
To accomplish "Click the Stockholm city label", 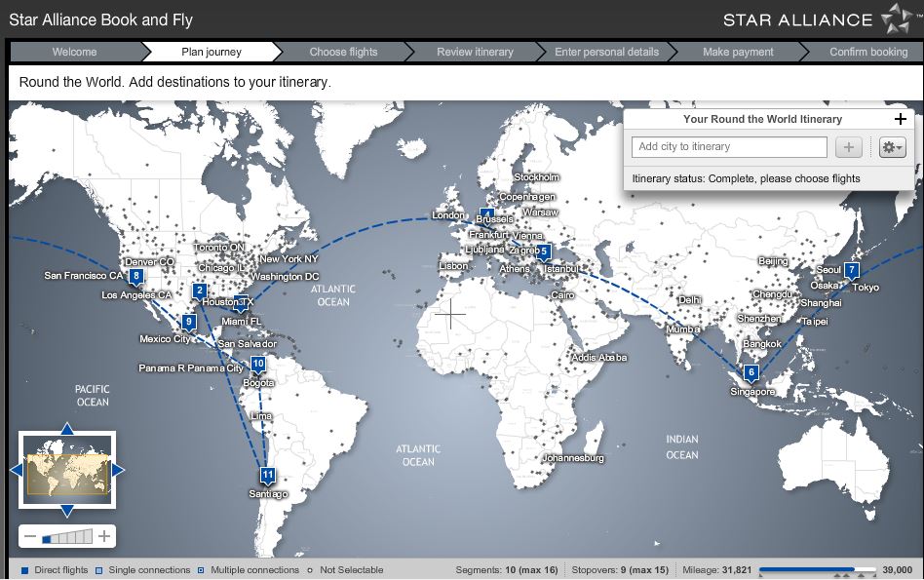I will pos(536,176).
